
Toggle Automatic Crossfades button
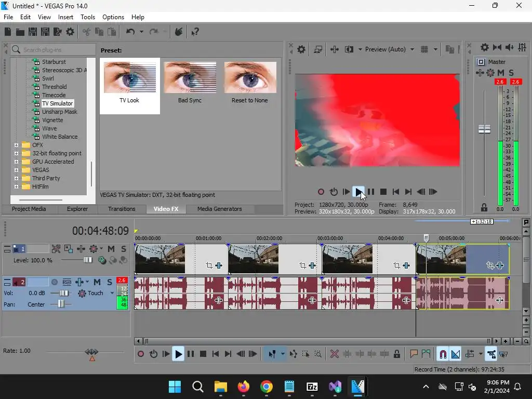tap(456, 354)
